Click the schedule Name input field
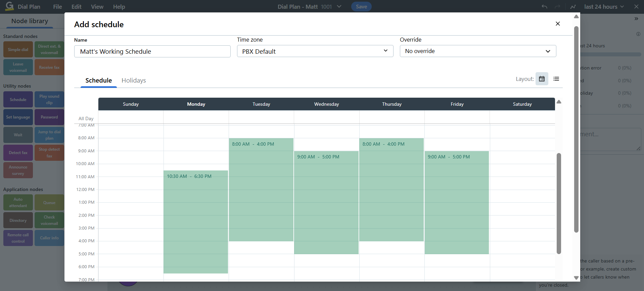This screenshot has height=291, width=644. coord(152,51)
